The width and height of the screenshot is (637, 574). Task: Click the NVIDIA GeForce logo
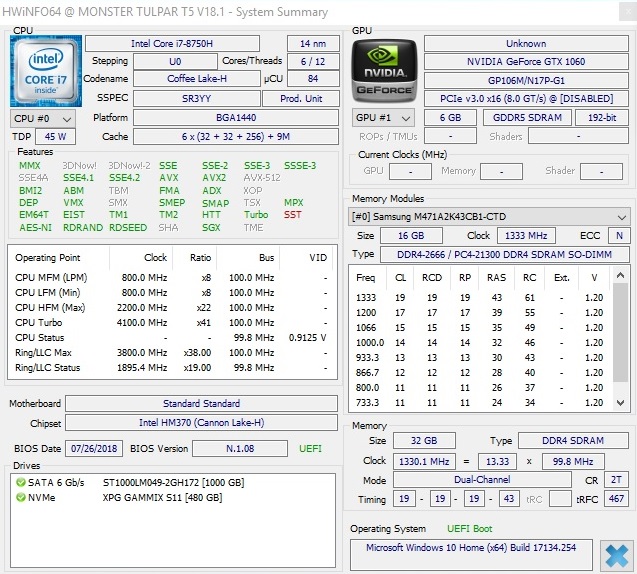(x=384, y=71)
